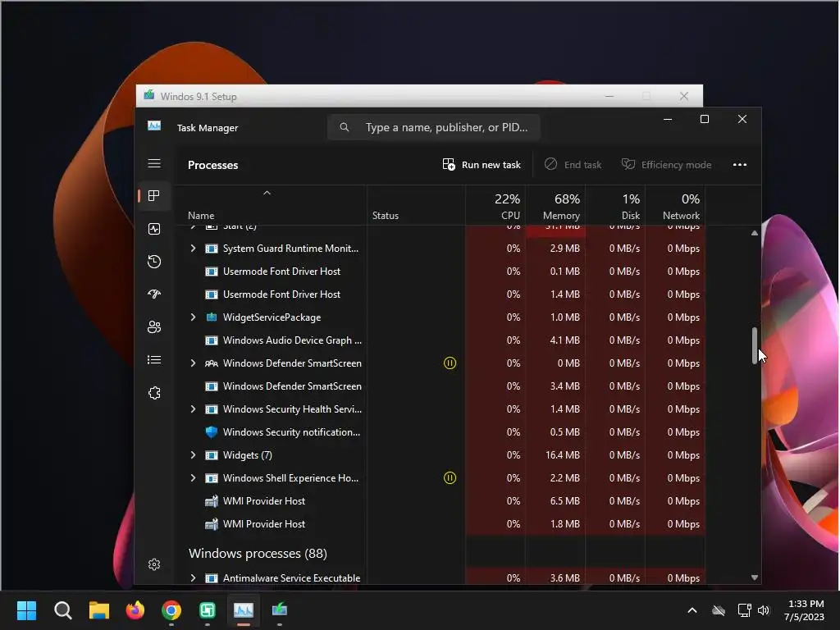Click the network display tray icon

coord(744,610)
